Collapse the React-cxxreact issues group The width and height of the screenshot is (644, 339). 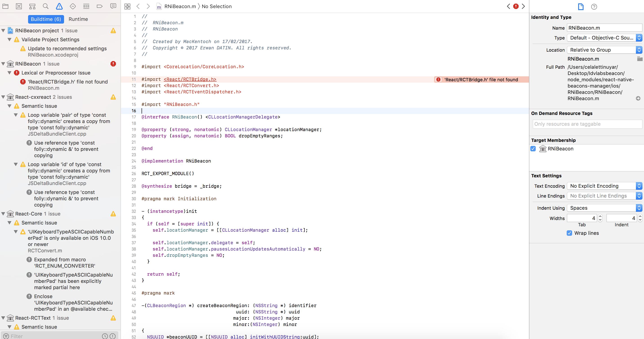(3, 97)
